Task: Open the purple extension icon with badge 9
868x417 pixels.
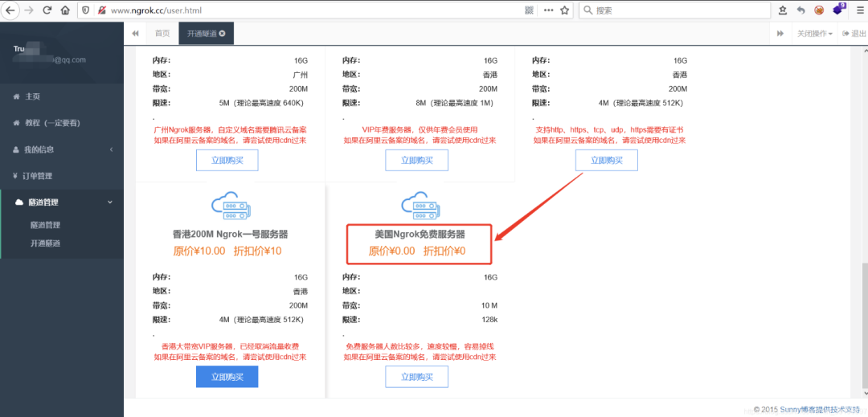Action: (838, 9)
